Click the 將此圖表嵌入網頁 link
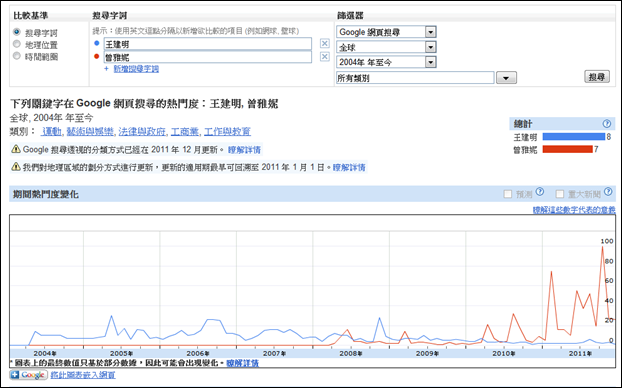Image resolution: width=622 pixels, height=388 pixels. pos(83,375)
